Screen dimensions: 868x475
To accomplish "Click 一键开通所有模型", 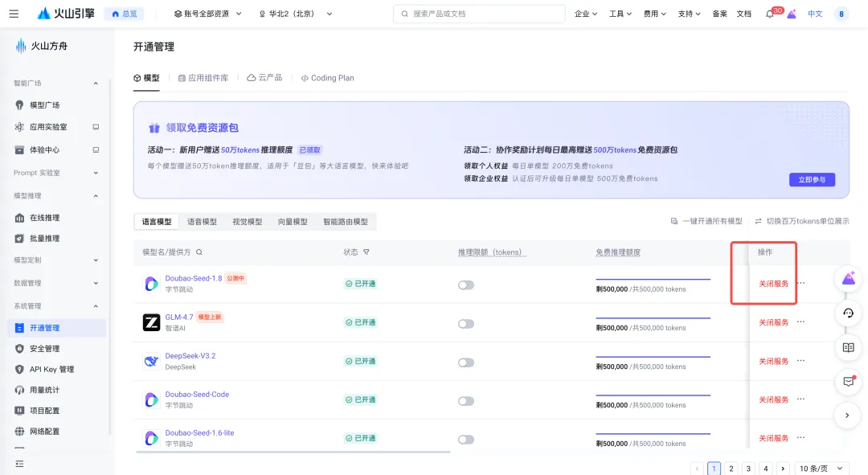I will coord(707,221).
